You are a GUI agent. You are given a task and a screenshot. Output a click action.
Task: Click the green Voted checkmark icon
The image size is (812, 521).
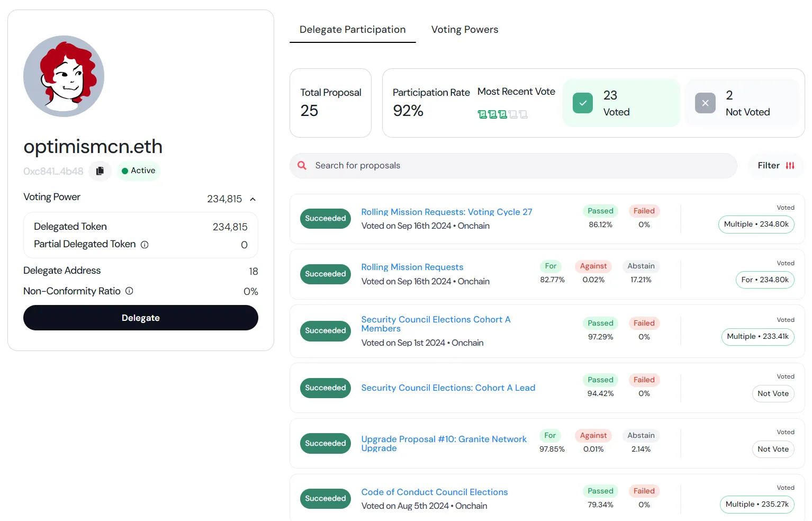coord(582,103)
